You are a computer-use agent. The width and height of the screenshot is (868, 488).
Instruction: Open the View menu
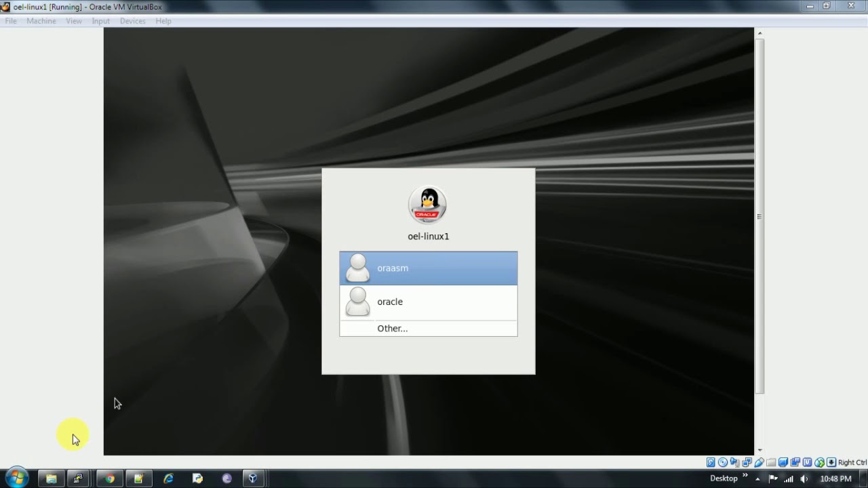coord(74,21)
